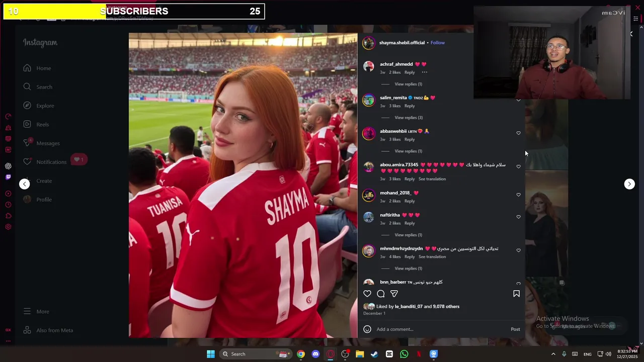Open the Explore compass icon
Screen dimensions: 644x362
[x=27, y=106]
